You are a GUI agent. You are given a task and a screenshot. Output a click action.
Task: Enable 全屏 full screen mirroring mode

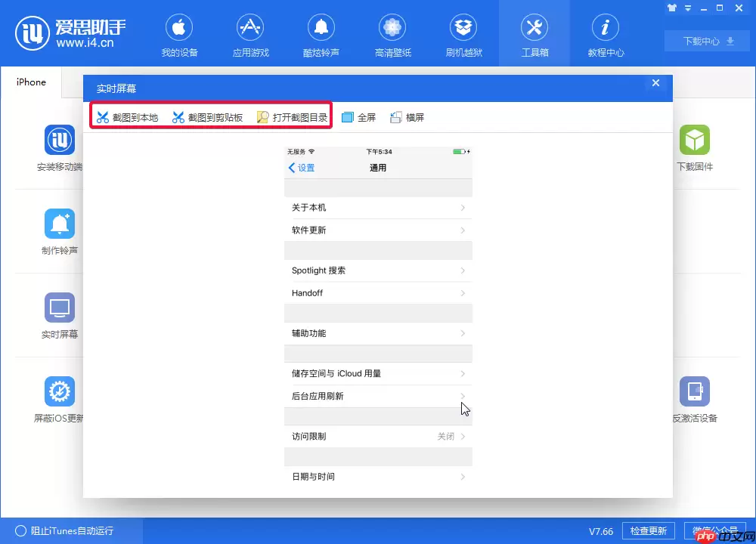(358, 117)
